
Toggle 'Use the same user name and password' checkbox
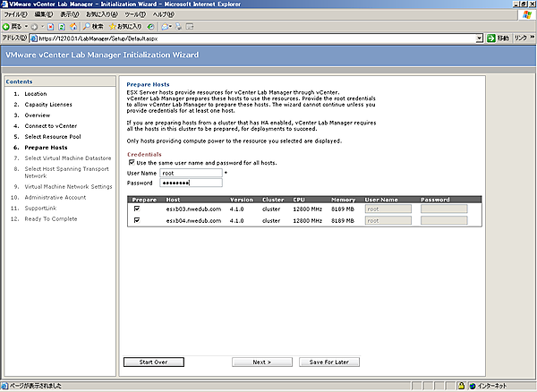[x=132, y=162]
